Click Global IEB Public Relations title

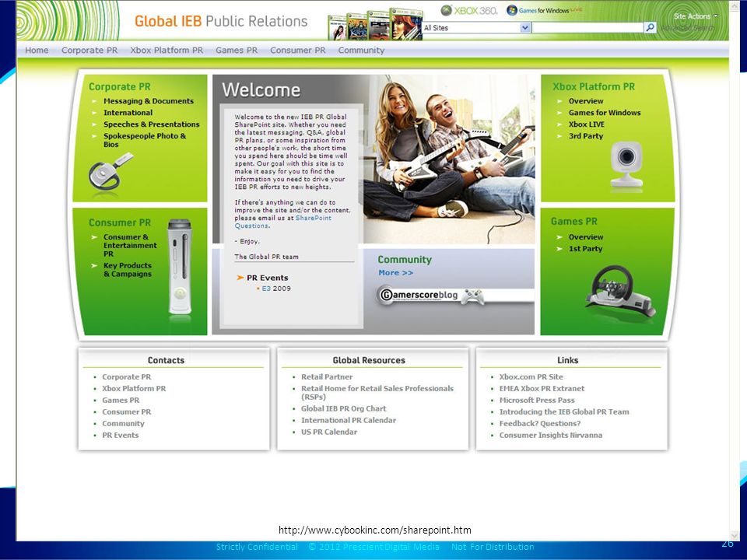click(x=221, y=22)
